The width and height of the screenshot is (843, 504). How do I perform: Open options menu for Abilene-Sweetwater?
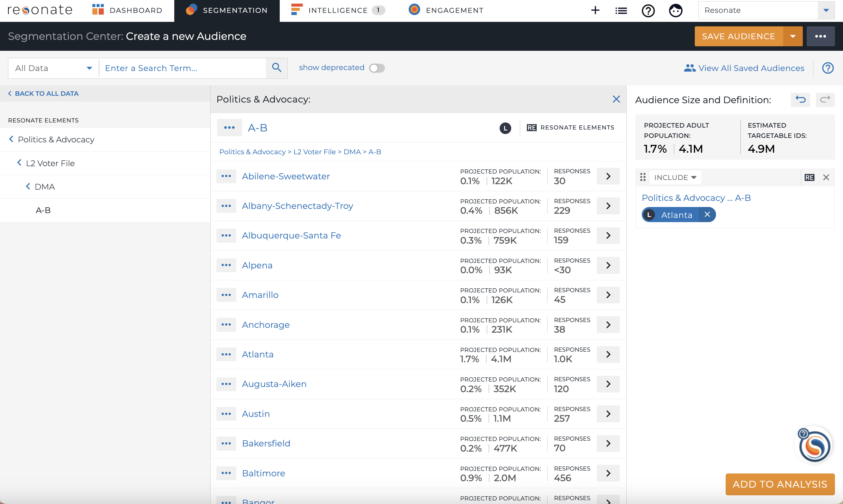pyautogui.click(x=226, y=176)
